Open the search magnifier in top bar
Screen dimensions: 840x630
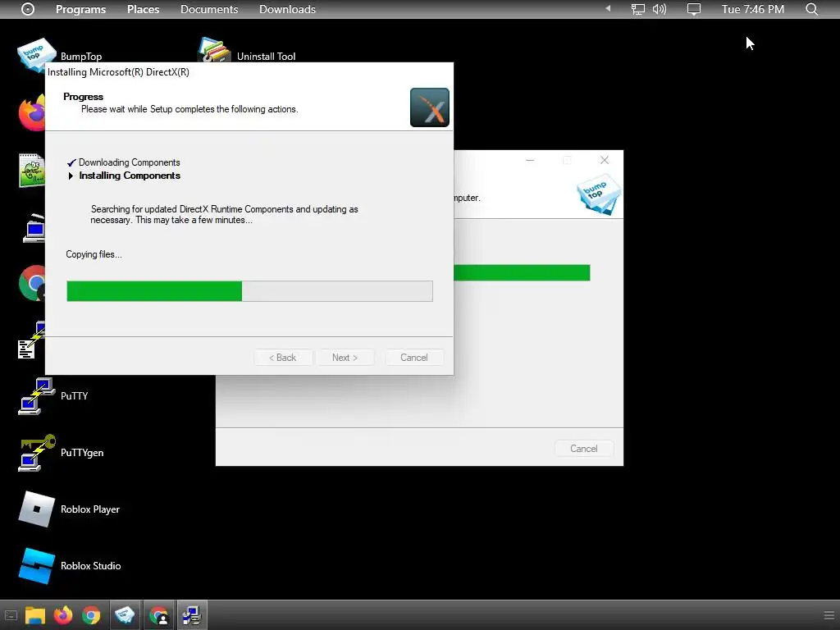click(x=812, y=9)
